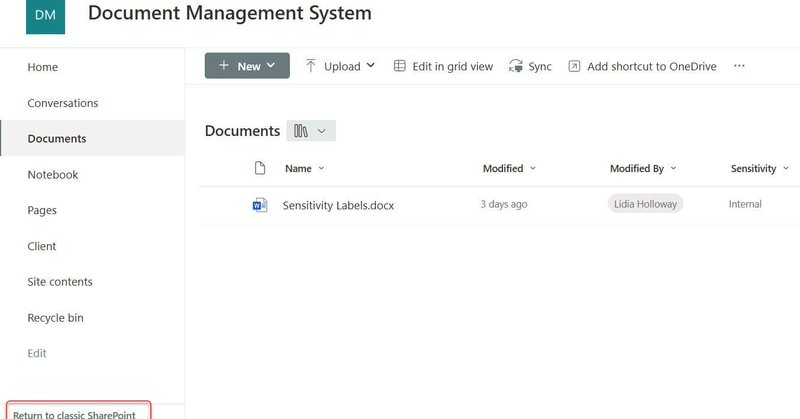This screenshot has width=800, height=419.
Task: Click the Upload arrow icon
Action: [x=311, y=66]
